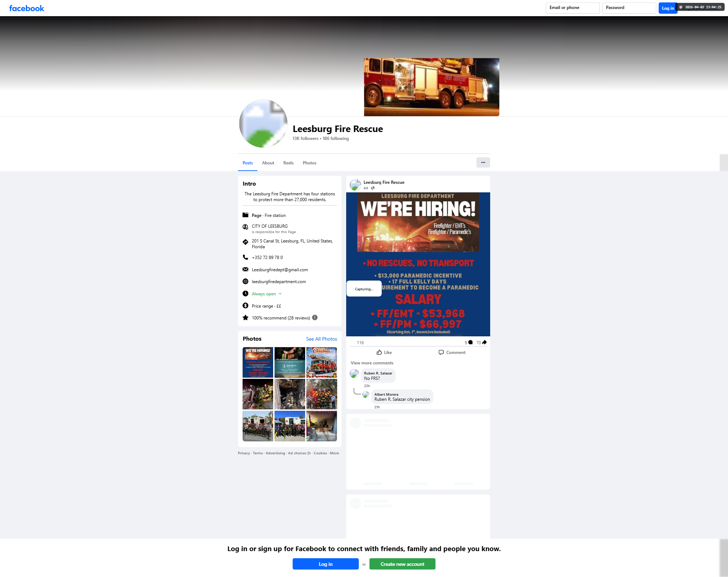Click the phone number +352 72 89 78 0

(267, 258)
